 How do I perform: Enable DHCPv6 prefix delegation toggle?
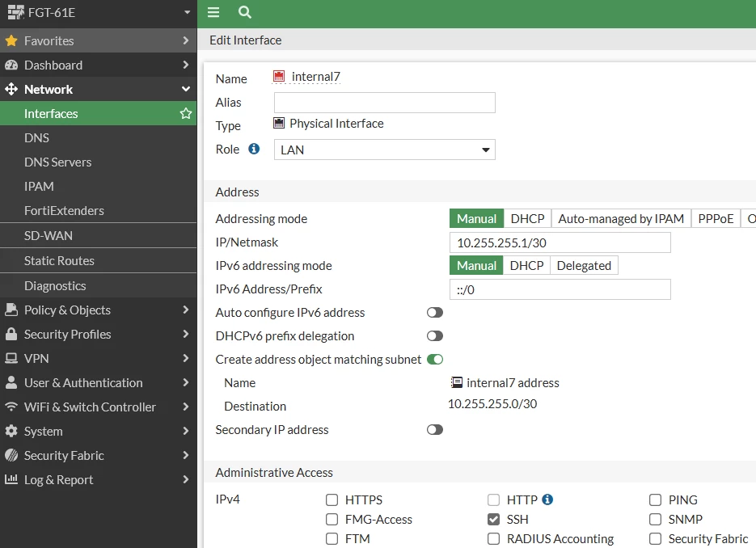coord(435,336)
